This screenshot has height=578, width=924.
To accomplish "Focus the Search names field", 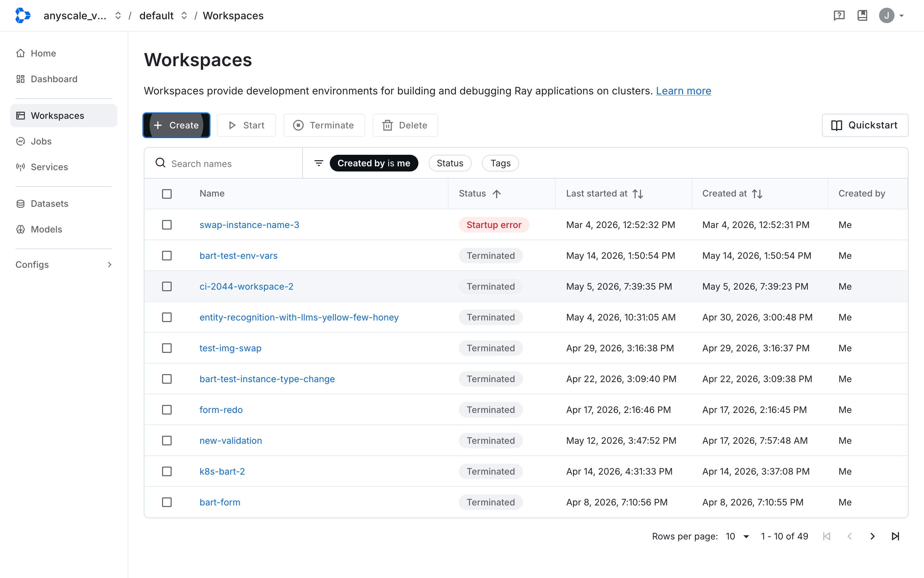I will pos(223,163).
